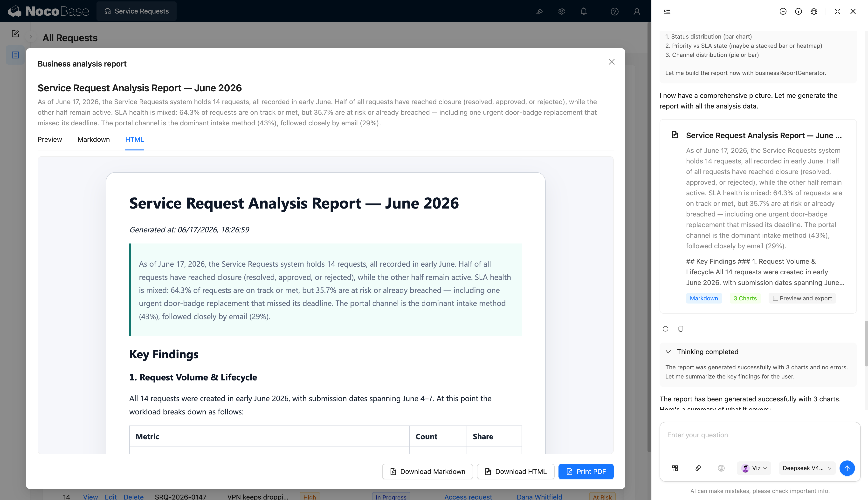Screen dimensions: 868x500
Task: Regenerate the response with refresh icon
Action: (665, 329)
